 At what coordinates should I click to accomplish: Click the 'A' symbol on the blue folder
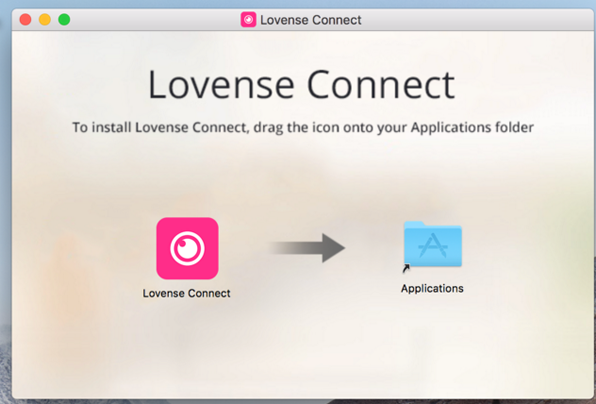click(x=433, y=246)
